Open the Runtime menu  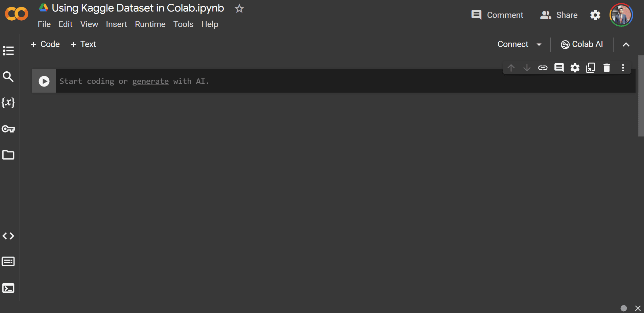pyautogui.click(x=150, y=24)
